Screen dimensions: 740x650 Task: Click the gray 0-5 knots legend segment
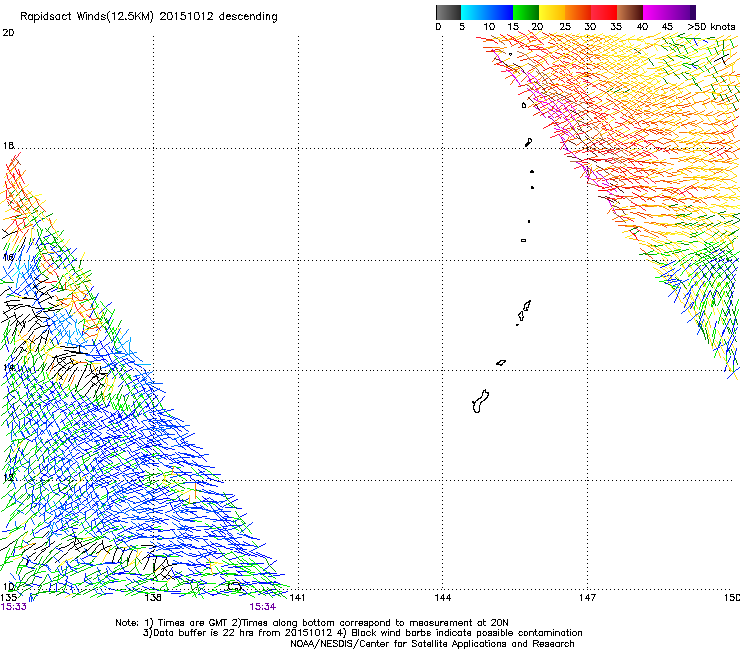tap(448, 12)
